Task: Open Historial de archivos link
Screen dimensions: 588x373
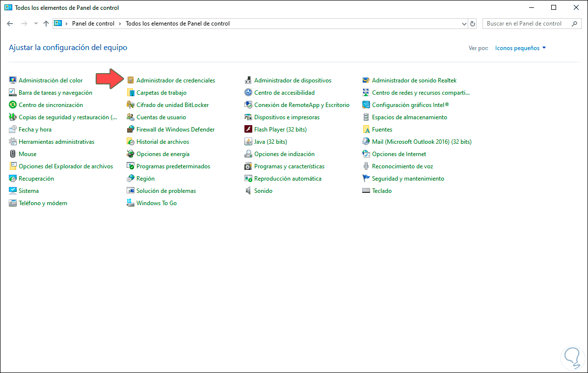Action: coord(163,142)
